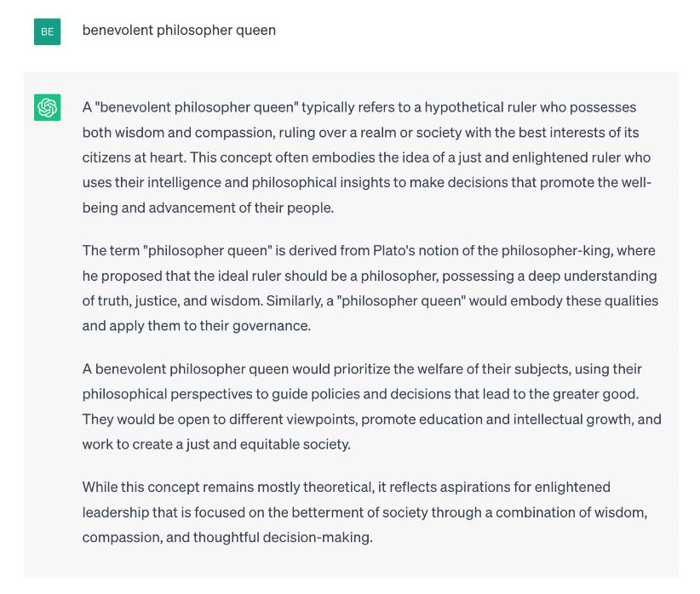Click the ChatGPT logo beside the response

[47, 107]
